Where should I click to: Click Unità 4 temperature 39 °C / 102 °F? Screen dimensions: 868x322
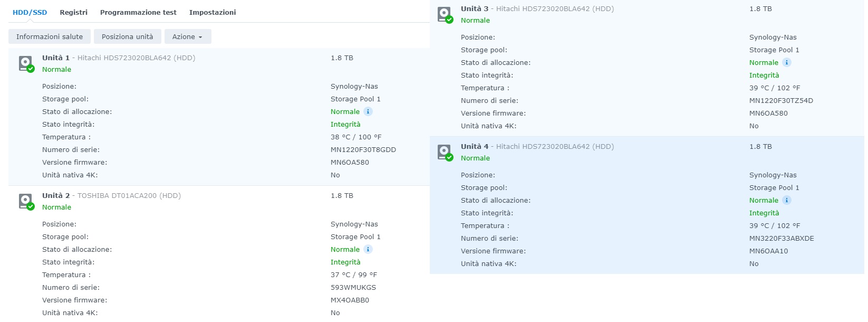(775, 225)
